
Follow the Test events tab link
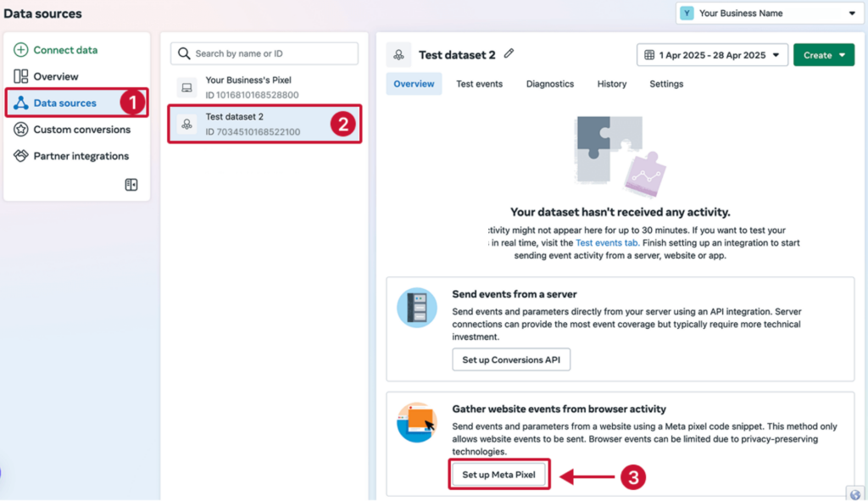[x=607, y=242]
